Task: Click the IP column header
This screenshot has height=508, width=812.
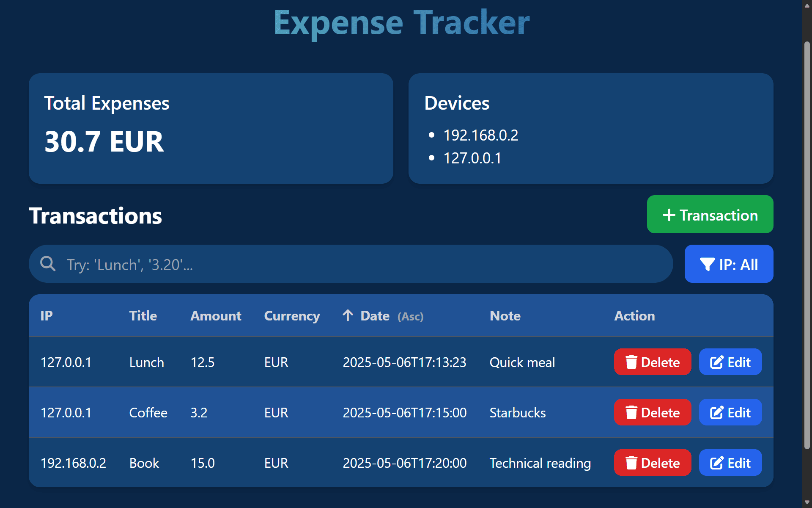Action: [47, 316]
